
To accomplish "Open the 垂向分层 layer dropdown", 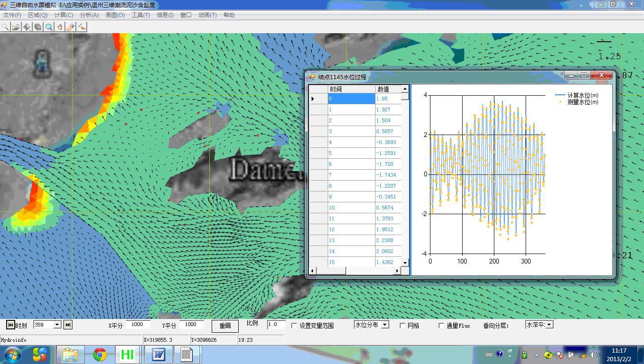I will pyautogui.click(x=549, y=325).
